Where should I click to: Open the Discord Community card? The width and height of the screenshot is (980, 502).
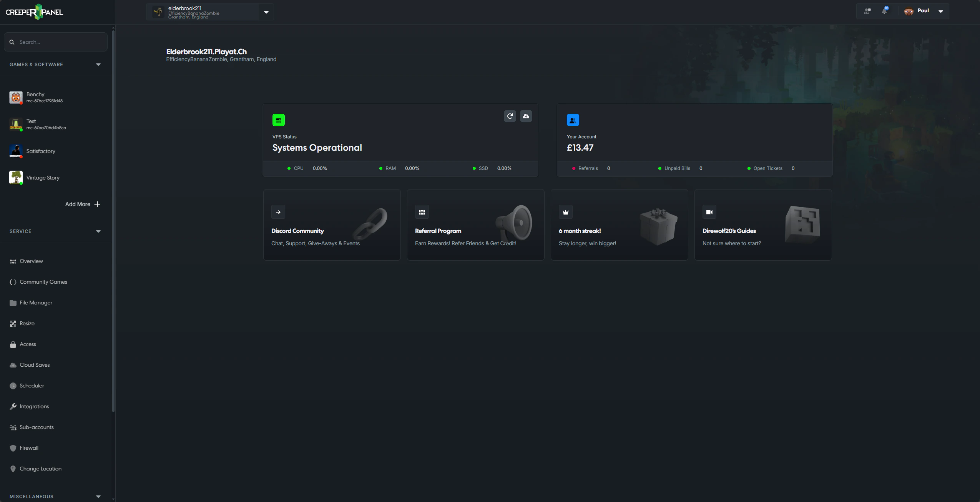(x=332, y=225)
